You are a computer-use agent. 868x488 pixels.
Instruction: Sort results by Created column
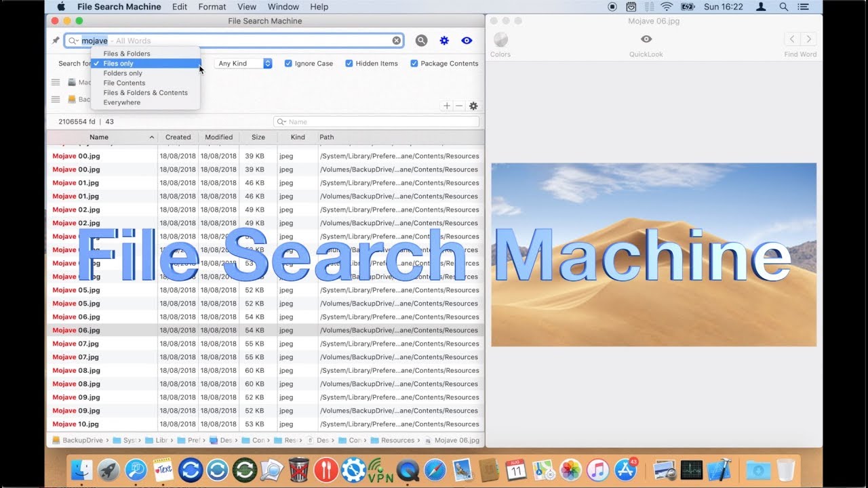click(178, 137)
